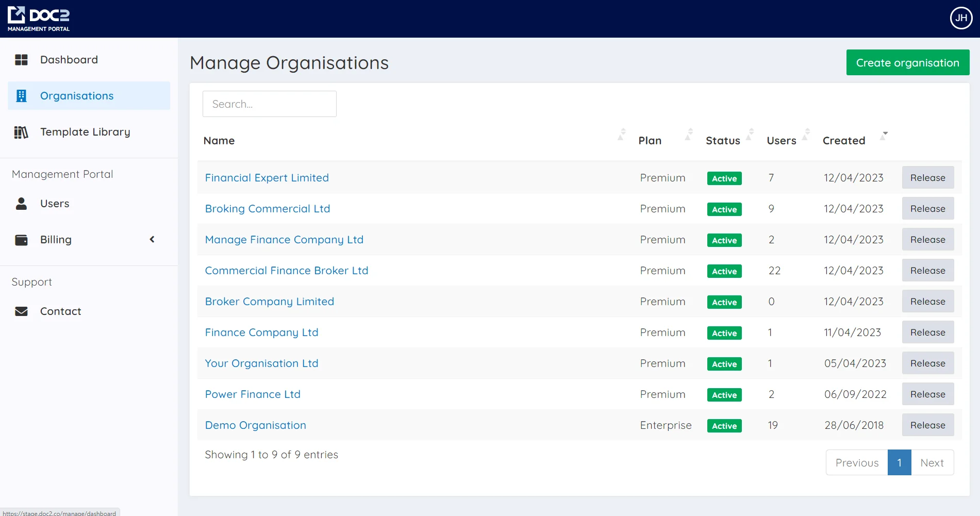The width and height of the screenshot is (980, 516).
Task: Sort table by Users column arrows
Action: 806,135
